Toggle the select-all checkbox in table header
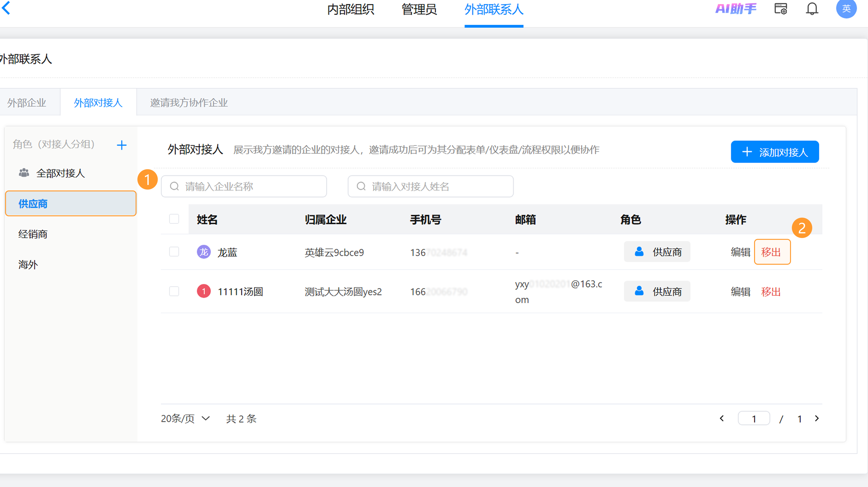This screenshot has width=868, height=487. click(174, 219)
